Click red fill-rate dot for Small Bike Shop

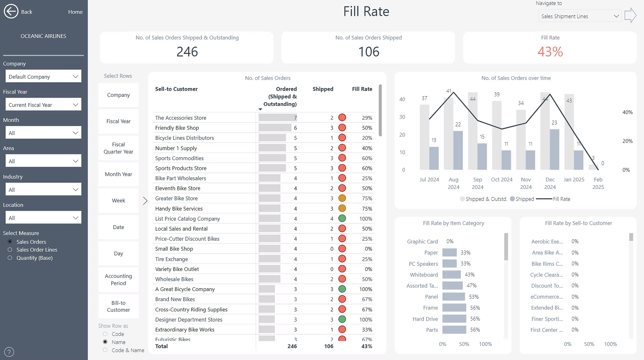[342, 249]
